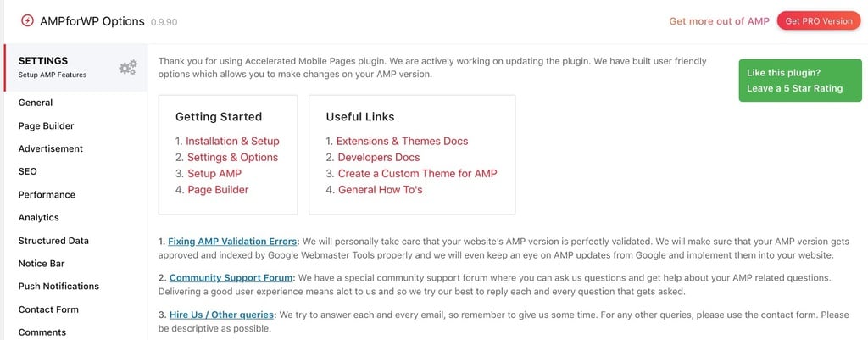This screenshot has height=340, width=868.
Task: Open the Settings & Options guide link
Action: point(232,157)
